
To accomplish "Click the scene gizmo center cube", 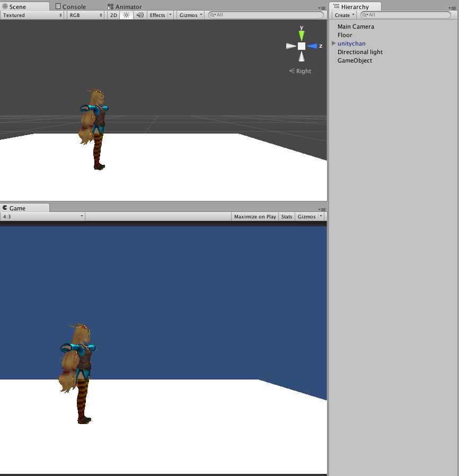I will click(x=302, y=46).
